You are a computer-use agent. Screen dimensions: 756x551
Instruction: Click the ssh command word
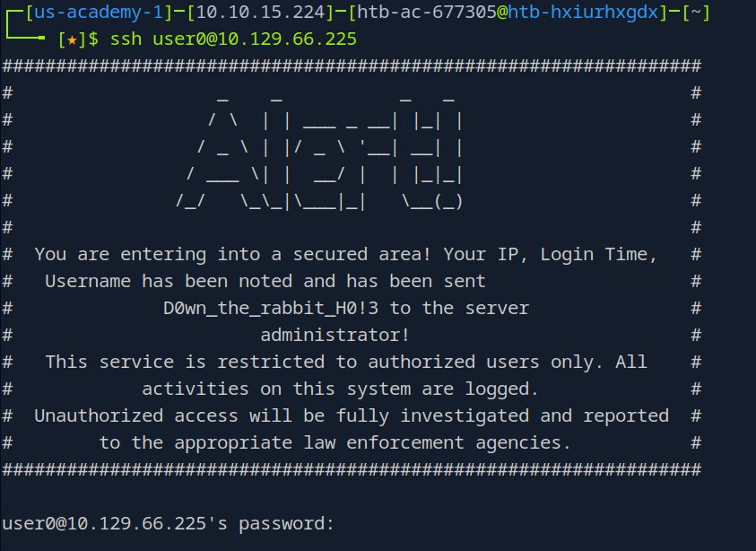pos(126,39)
